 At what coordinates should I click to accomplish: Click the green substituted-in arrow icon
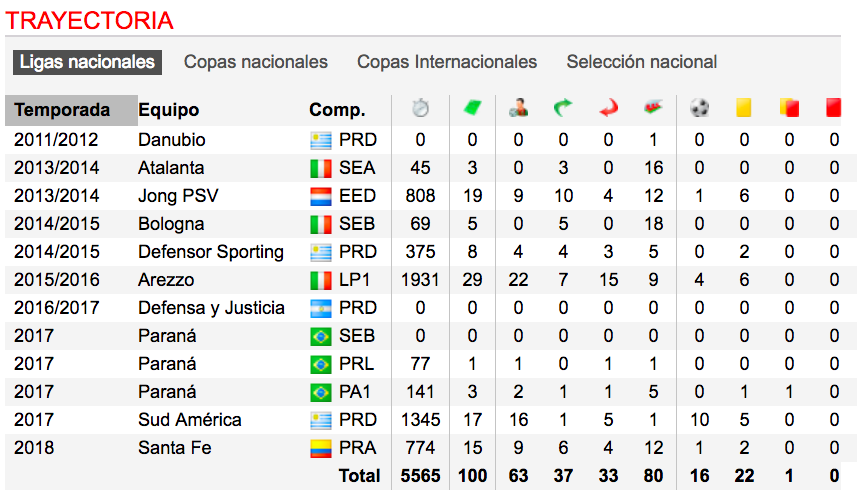563,108
